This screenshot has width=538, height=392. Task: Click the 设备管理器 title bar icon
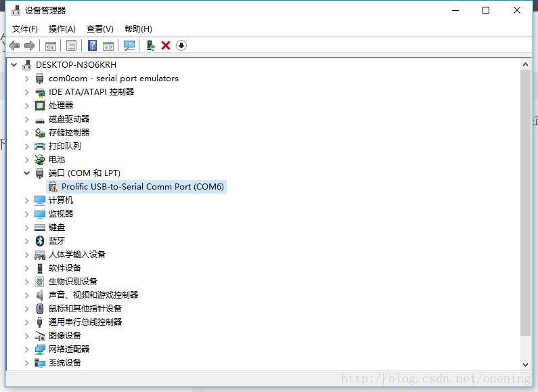pyautogui.click(x=16, y=11)
